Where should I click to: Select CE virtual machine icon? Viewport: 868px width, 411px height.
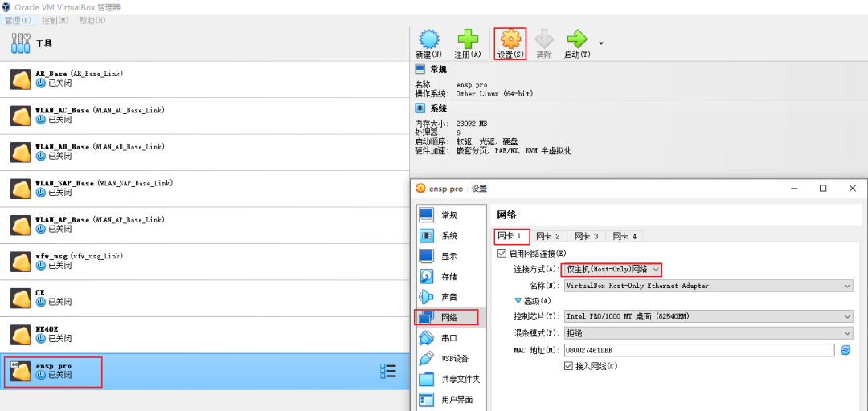pyautogui.click(x=21, y=298)
